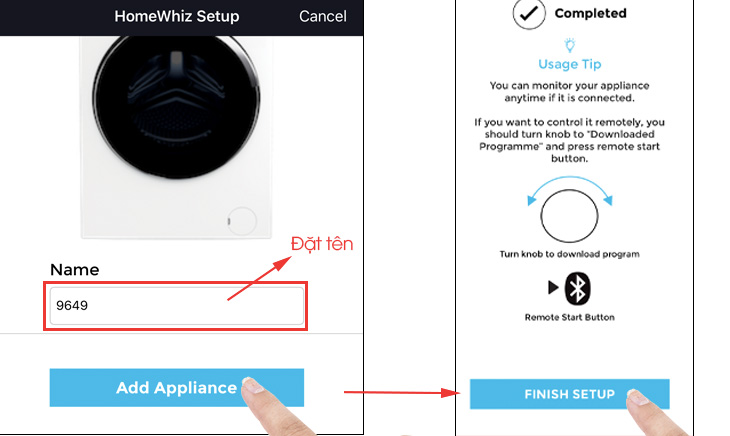Click the left arrowhead of knob arc

pos(531,201)
